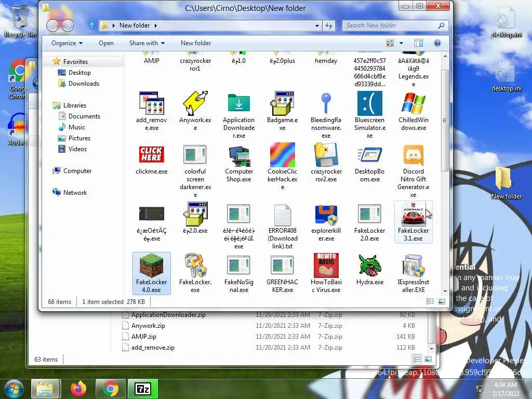The height and width of the screenshot is (399, 532).
Task: Select colorful screen darkener.exe icon
Action: 195,155
